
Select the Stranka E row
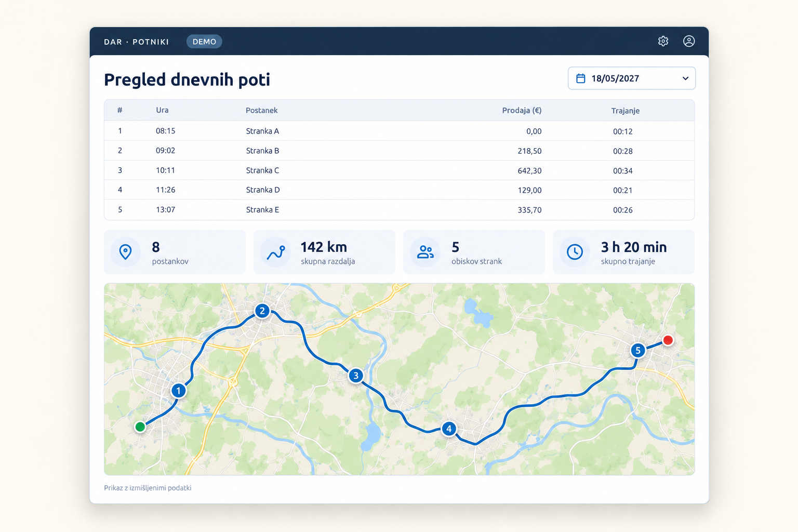(x=399, y=210)
